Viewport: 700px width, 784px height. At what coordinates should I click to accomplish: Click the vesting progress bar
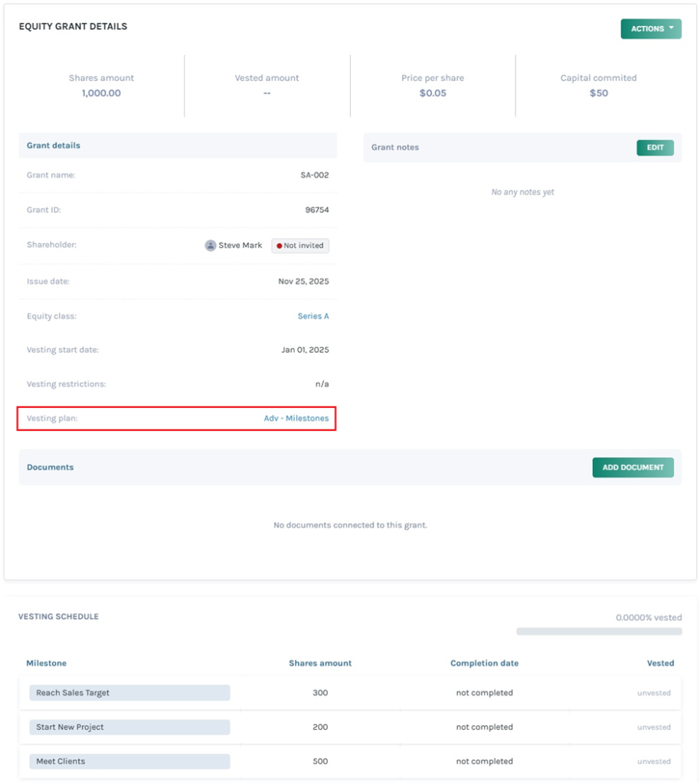(x=598, y=632)
